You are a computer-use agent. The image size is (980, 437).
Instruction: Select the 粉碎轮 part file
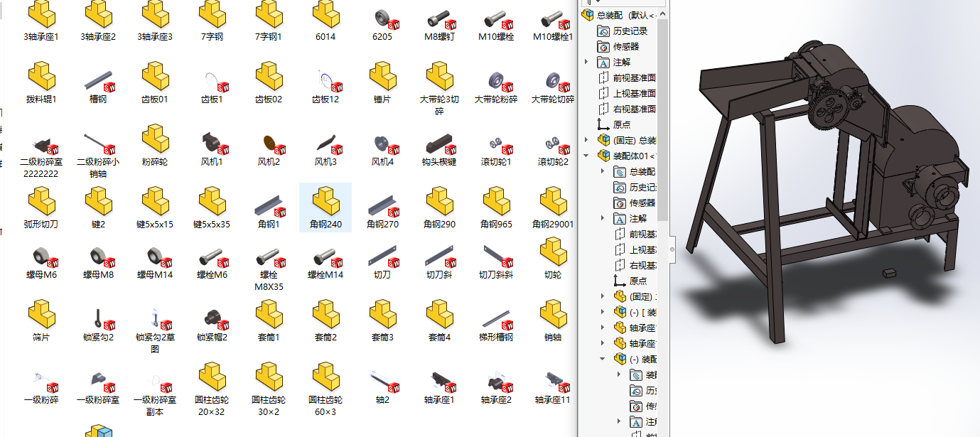point(155,145)
